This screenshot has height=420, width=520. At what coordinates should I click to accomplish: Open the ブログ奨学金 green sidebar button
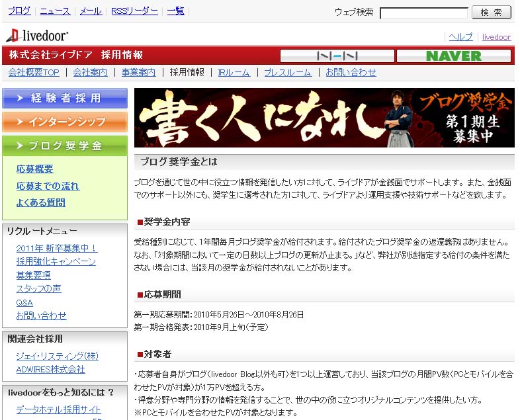click(65, 146)
